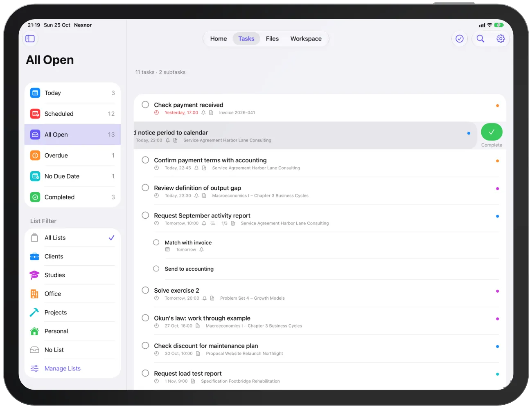The height and width of the screenshot is (408, 532).
Task: Select the Scheduled smart list
Action: click(x=72, y=114)
